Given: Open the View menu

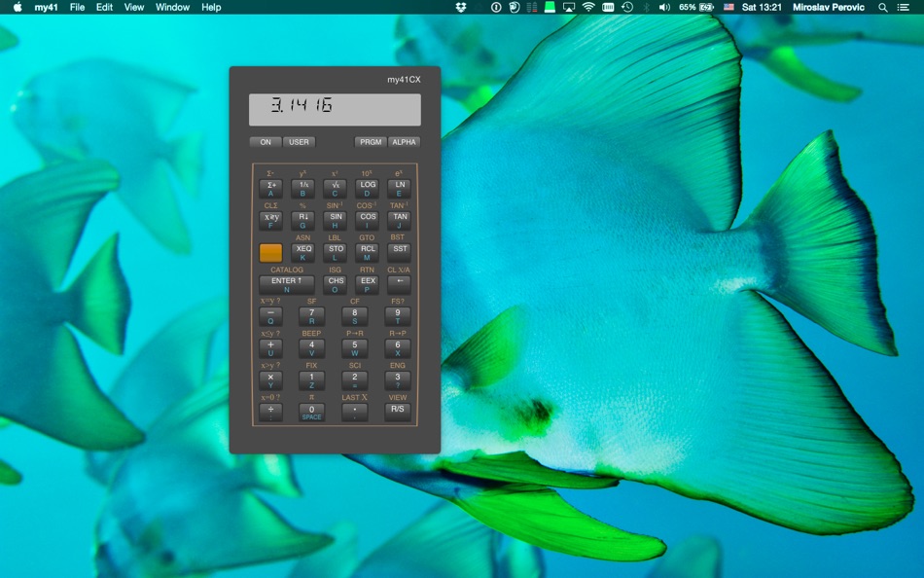Looking at the screenshot, I should (134, 7).
